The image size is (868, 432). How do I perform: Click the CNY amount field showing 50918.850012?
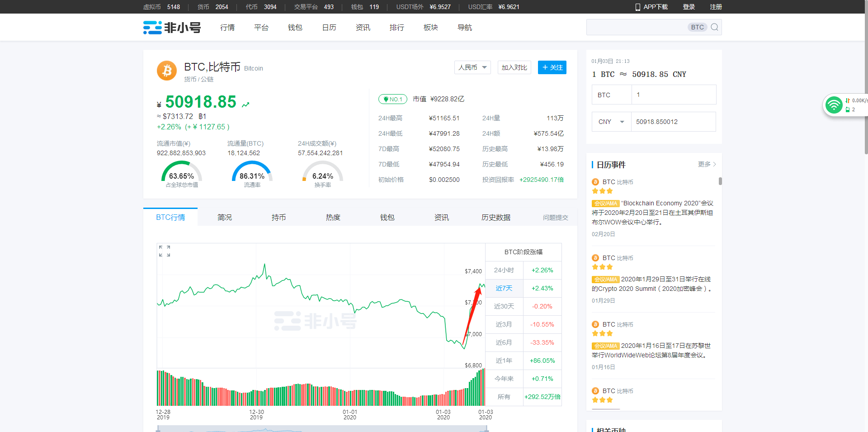pos(674,122)
